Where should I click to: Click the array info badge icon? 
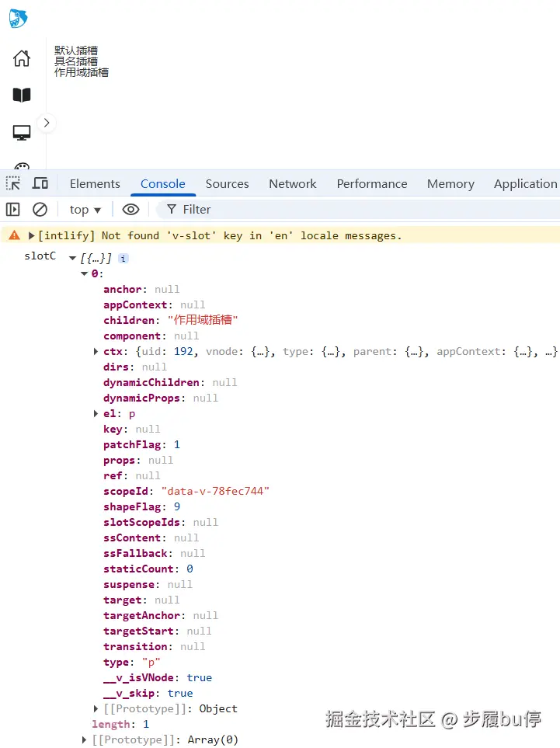pos(123,259)
